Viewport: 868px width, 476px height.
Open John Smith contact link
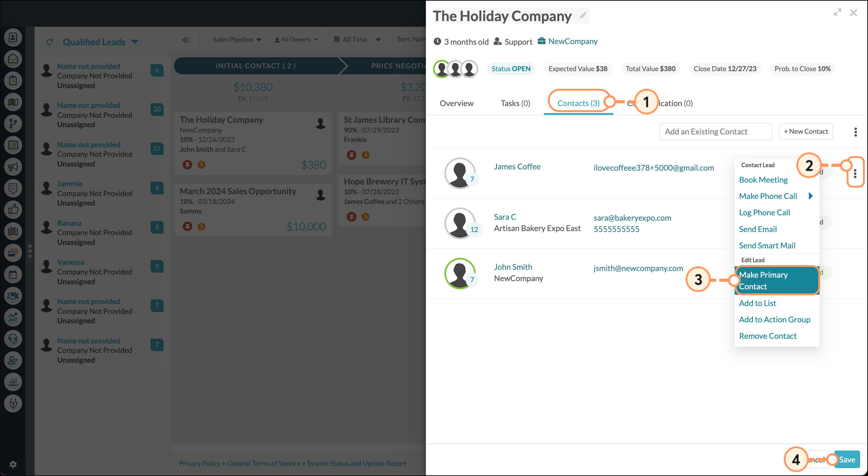click(x=513, y=267)
